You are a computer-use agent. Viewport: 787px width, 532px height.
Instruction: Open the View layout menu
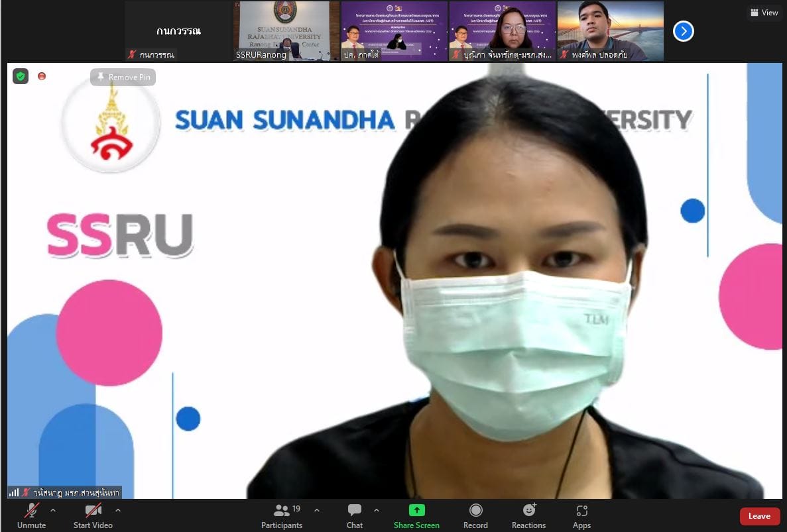(764, 13)
